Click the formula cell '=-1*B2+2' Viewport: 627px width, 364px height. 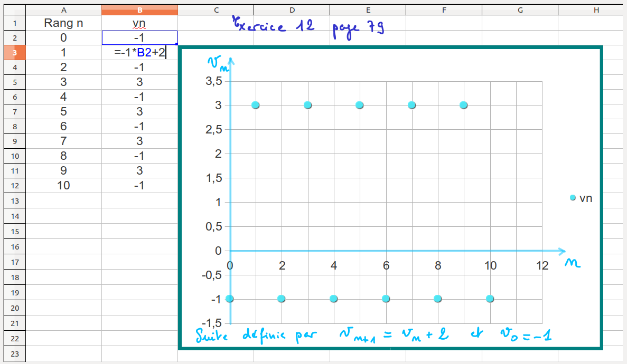point(139,53)
